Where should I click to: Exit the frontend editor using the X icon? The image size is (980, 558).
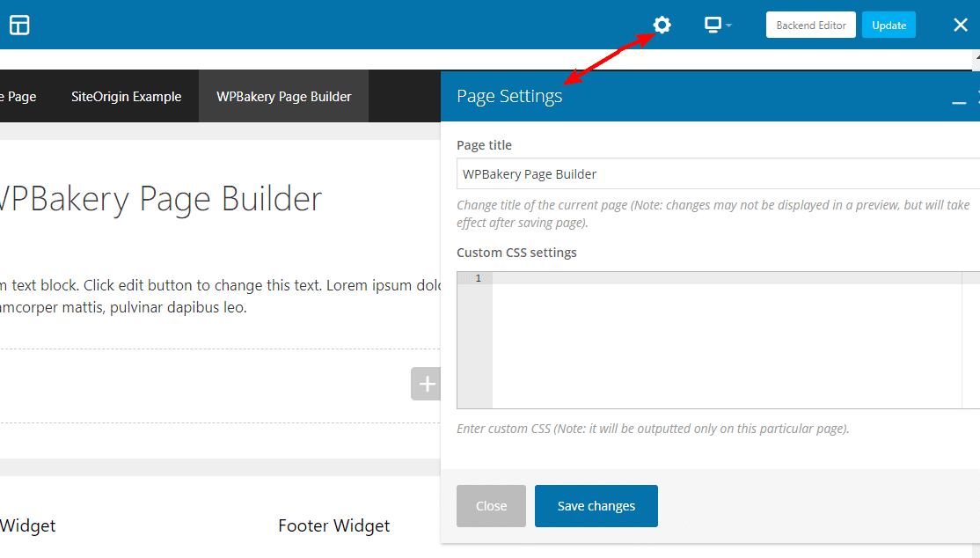point(961,25)
